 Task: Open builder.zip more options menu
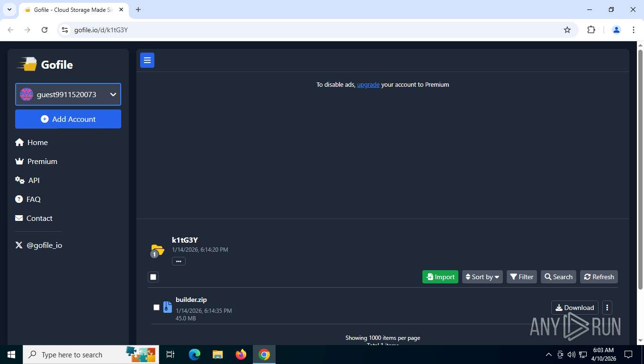click(x=607, y=308)
